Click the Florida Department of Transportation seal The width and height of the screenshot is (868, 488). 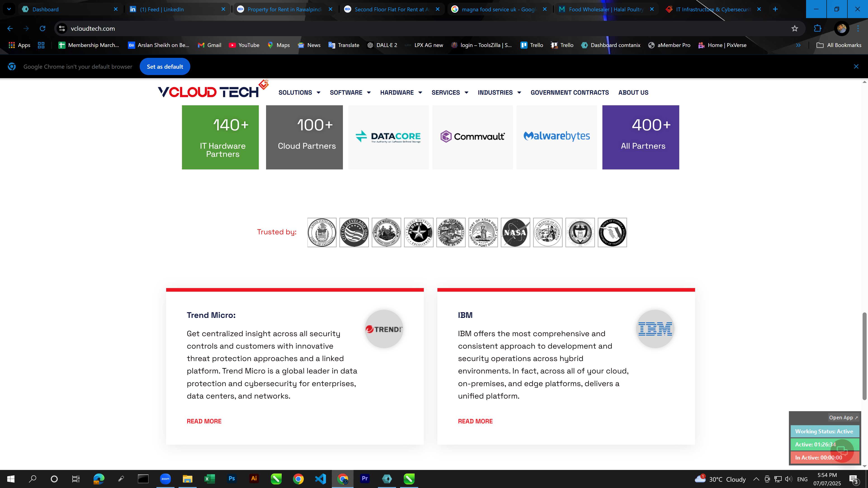point(612,232)
